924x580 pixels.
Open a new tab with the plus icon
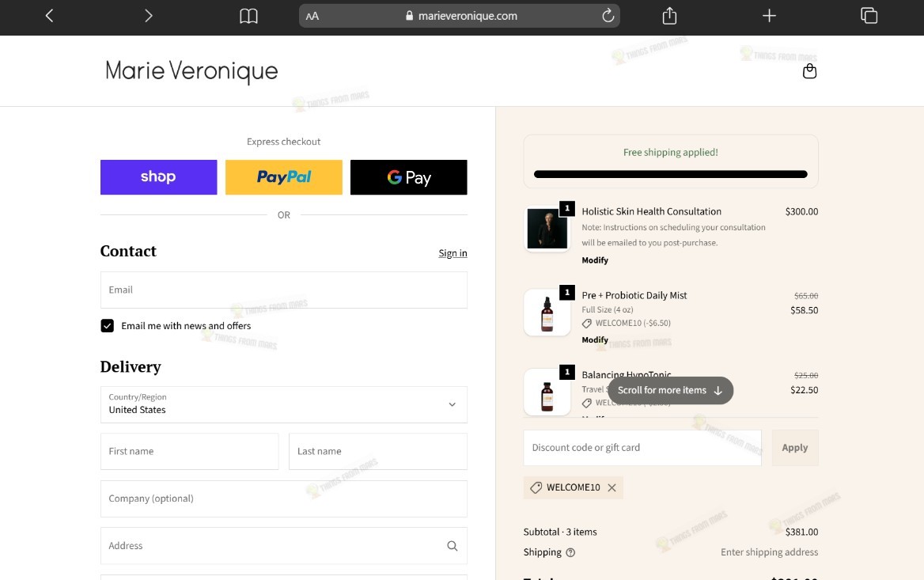pyautogui.click(x=769, y=16)
